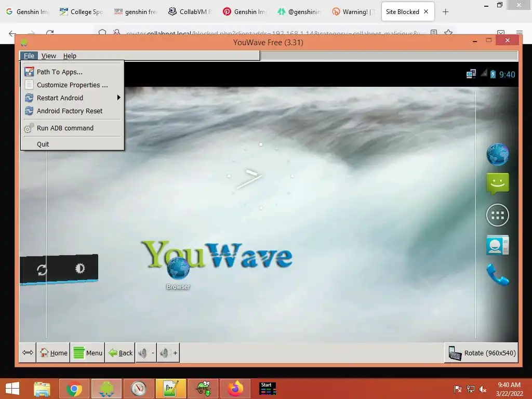This screenshot has height=399, width=532.
Task: Click the Android status bar time 9:40
Action: tap(507, 74)
